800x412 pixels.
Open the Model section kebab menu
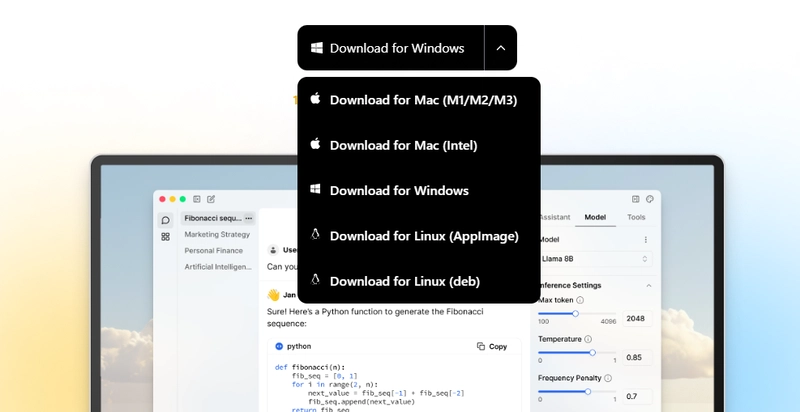click(645, 240)
